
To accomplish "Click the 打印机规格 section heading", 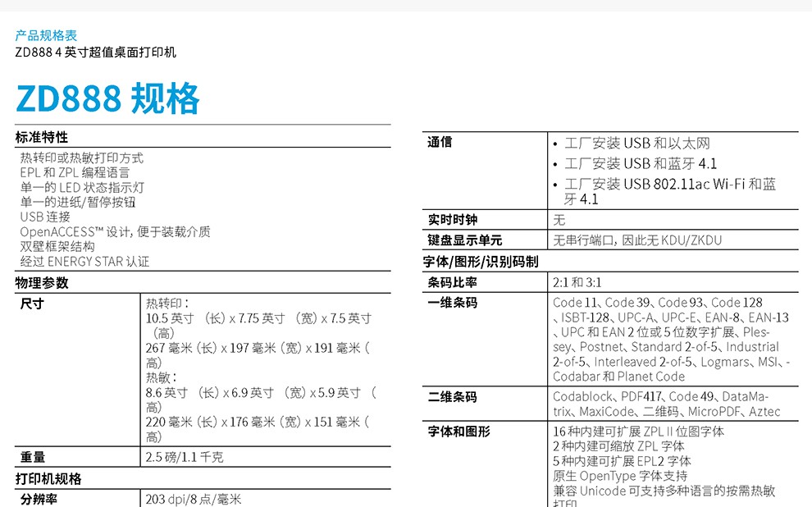I will coord(48,478).
